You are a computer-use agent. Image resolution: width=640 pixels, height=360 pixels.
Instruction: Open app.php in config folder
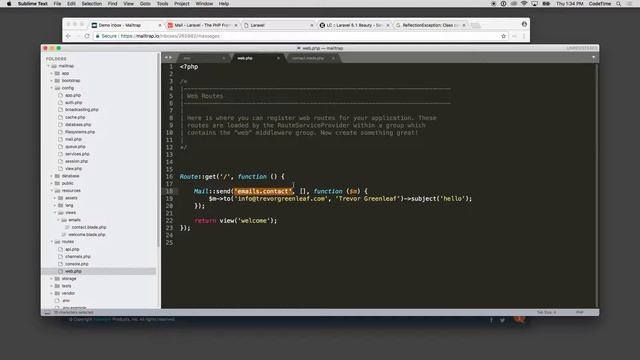point(73,95)
